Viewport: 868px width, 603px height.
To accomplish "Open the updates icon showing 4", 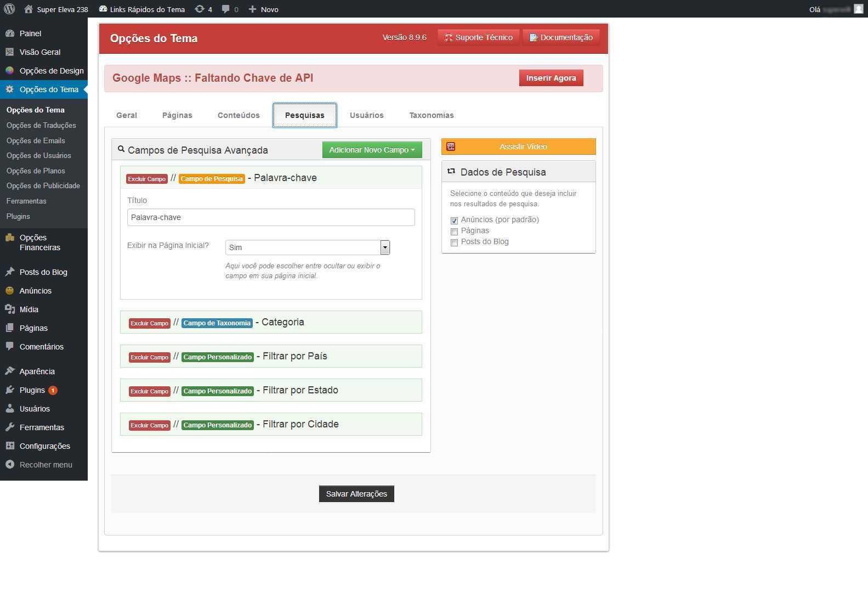I will [200, 9].
